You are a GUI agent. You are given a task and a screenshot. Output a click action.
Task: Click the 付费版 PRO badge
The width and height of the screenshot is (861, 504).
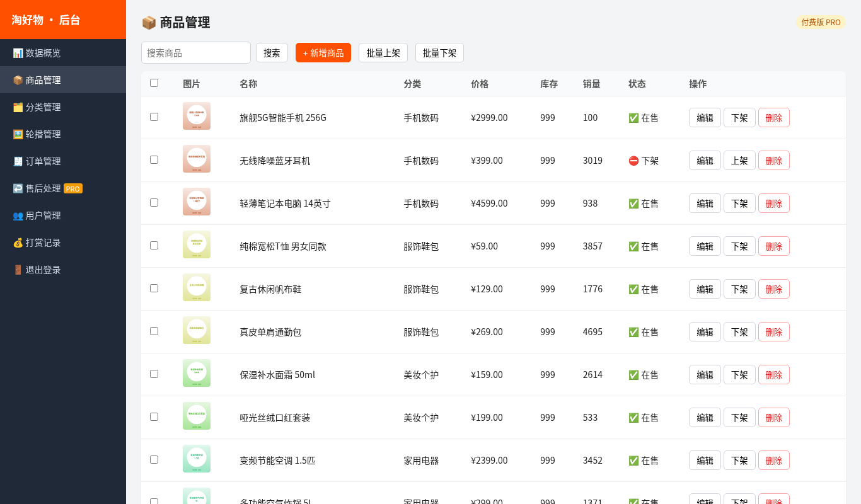click(821, 22)
